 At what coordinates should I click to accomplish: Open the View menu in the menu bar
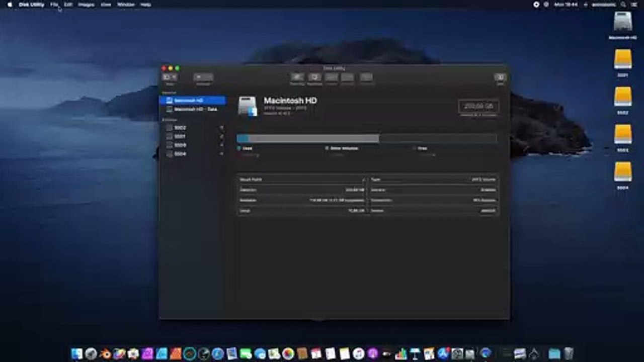point(106,5)
